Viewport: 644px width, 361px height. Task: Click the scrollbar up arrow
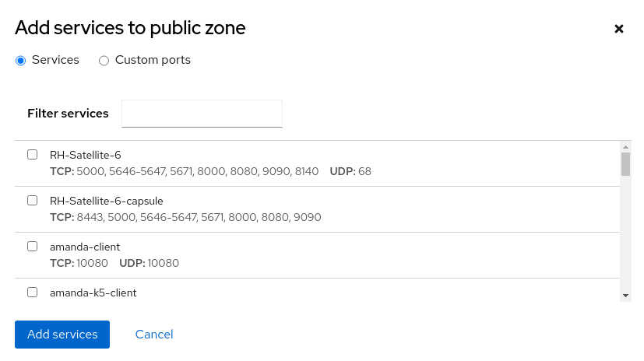625,146
